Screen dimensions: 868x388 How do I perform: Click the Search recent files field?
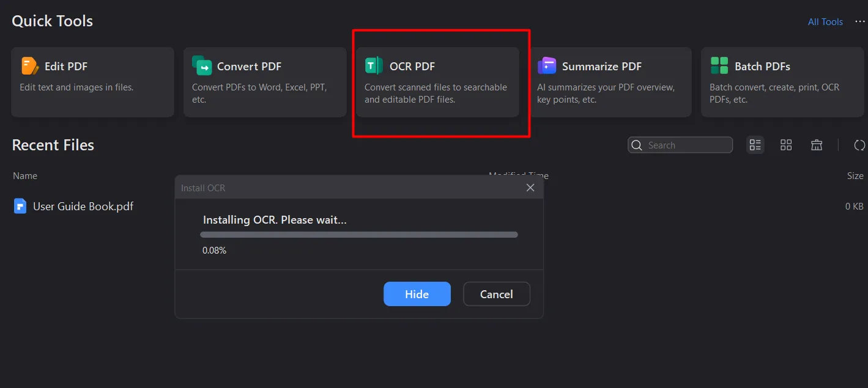(x=685, y=145)
